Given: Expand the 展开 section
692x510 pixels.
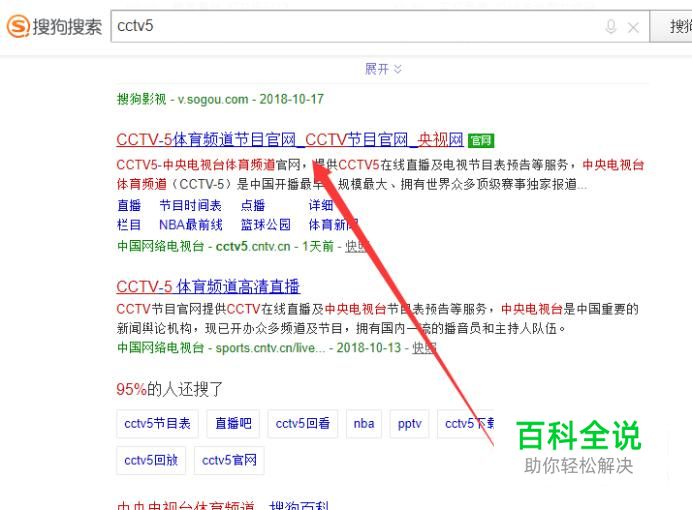Looking at the screenshot, I should coord(383,69).
